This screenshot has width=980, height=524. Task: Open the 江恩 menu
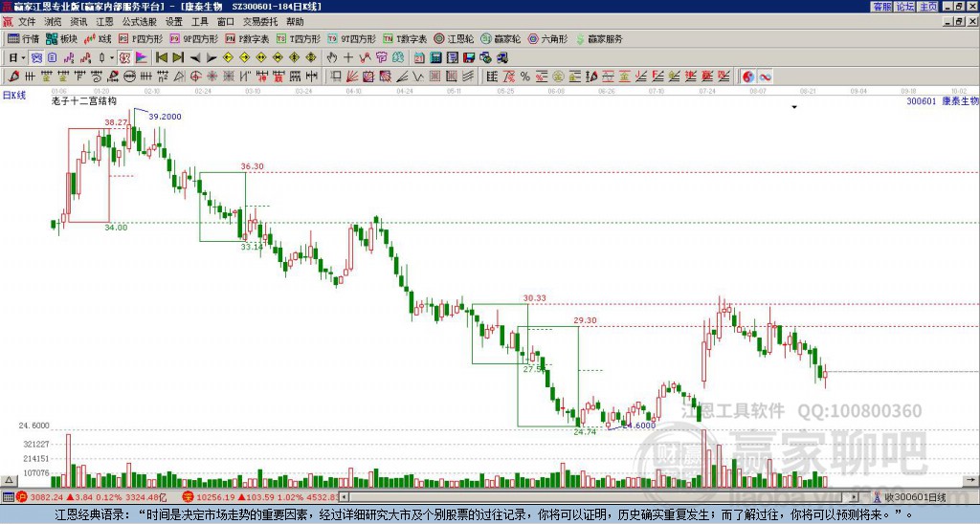click(x=104, y=22)
